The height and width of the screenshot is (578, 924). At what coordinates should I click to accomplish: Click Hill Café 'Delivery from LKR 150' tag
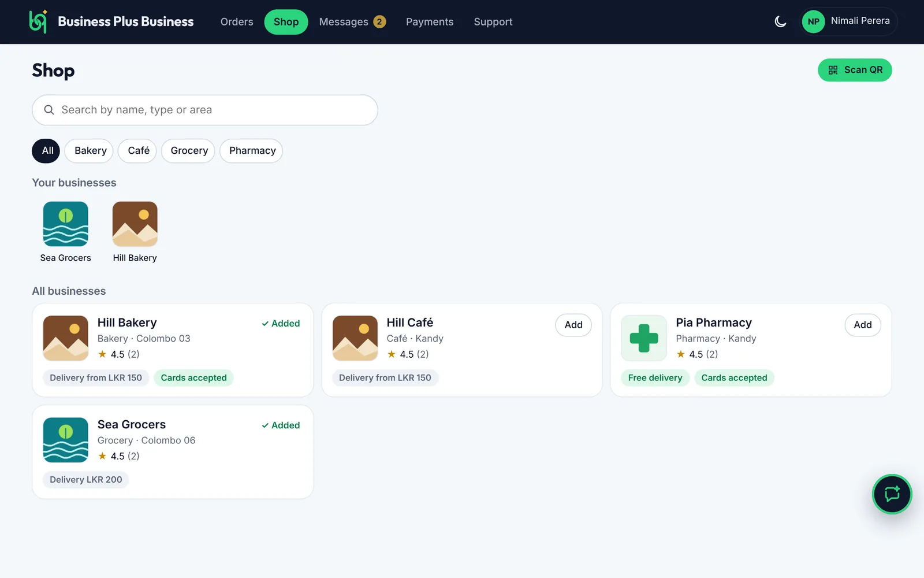tap(385, 378)
